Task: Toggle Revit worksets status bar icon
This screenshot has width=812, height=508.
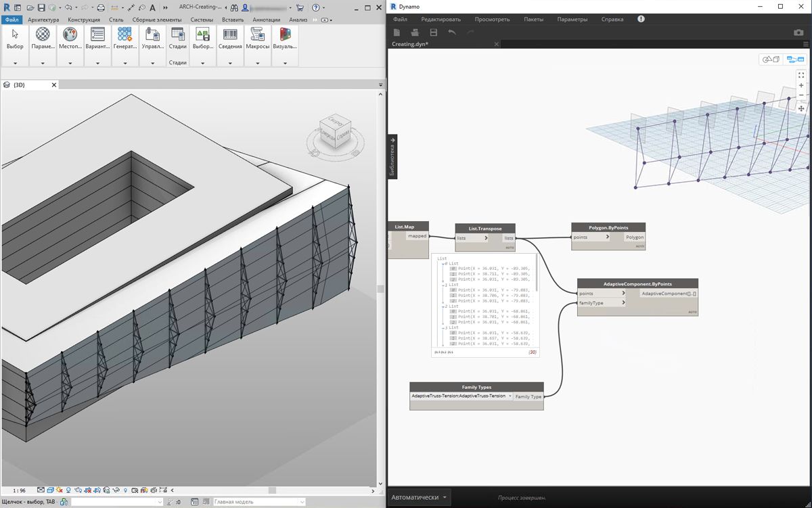Action: pos(64,502)
